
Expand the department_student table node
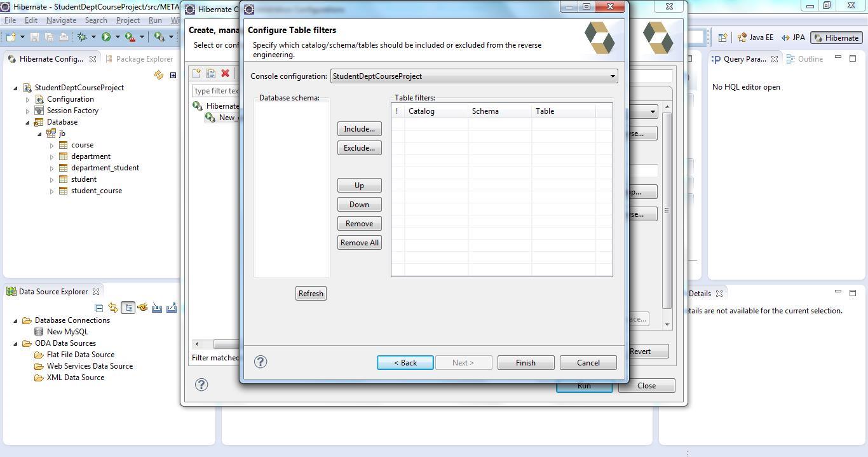tap(51, 168)
